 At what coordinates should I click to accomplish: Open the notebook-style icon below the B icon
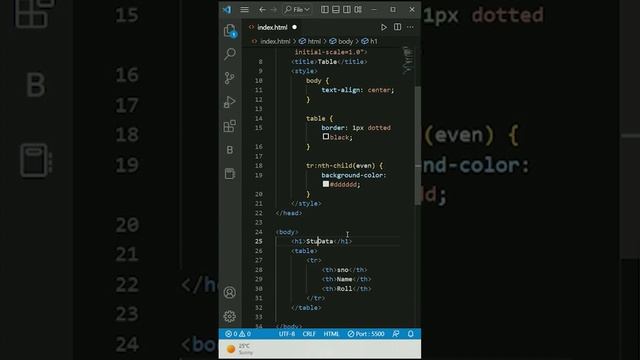pos(230,173)
